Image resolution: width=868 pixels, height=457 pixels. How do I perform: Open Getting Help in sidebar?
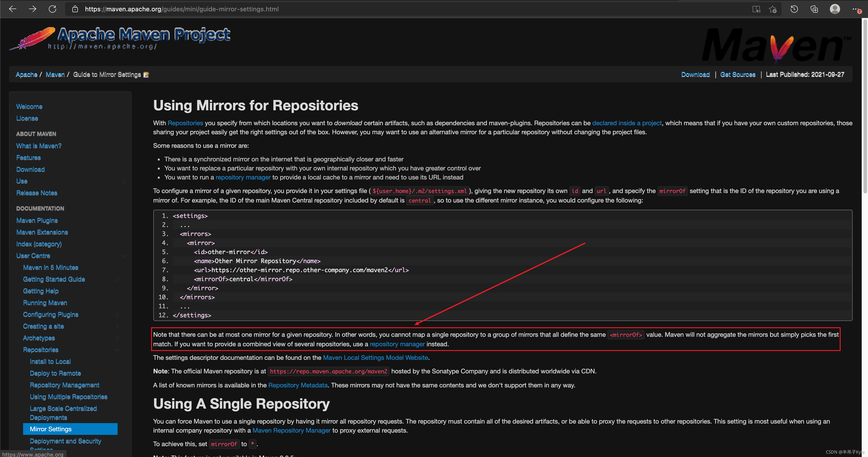[41, 291]
